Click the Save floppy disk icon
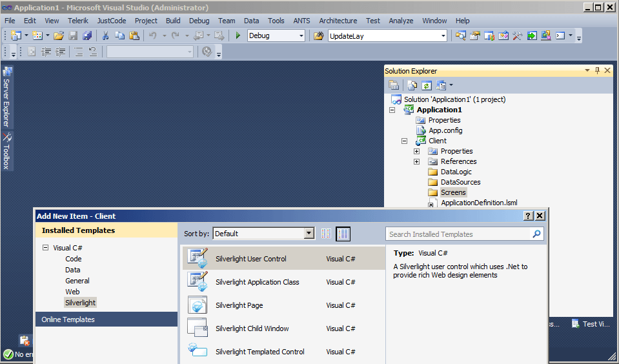Viewport: 619px width, 364px height. (73, 35)
